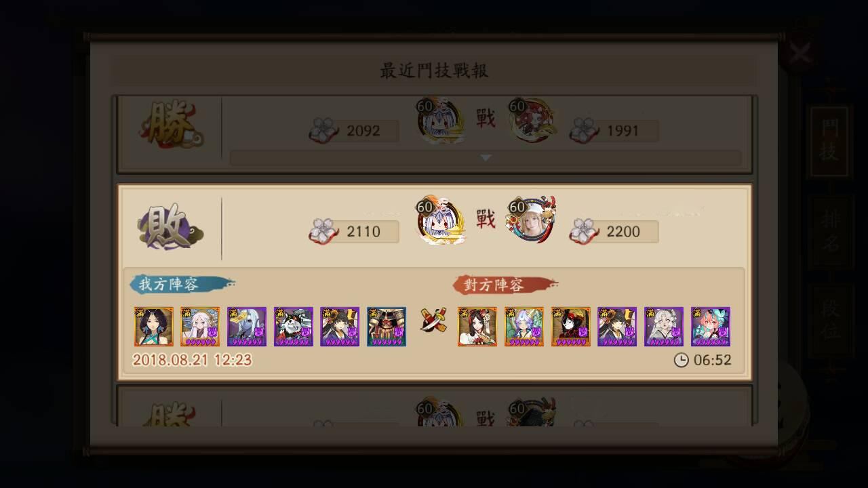Close the battle report popup
Screen dimensions: 868x488
point(800,54)
